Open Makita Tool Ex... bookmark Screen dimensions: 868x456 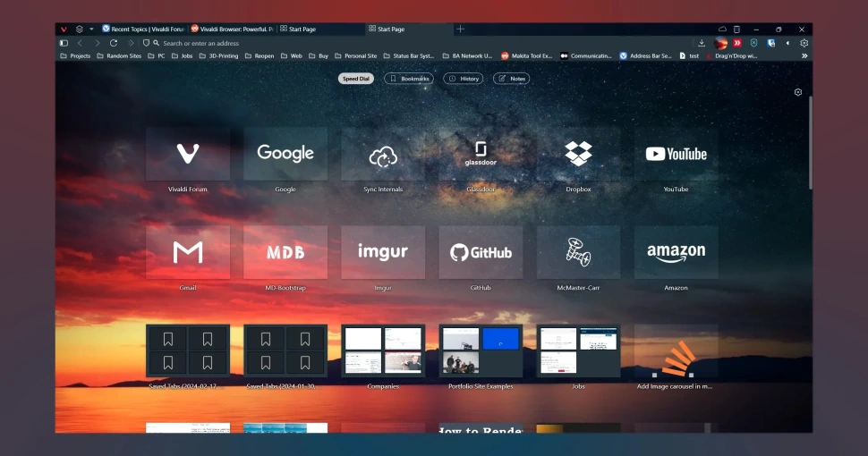(x=526, y=56)
